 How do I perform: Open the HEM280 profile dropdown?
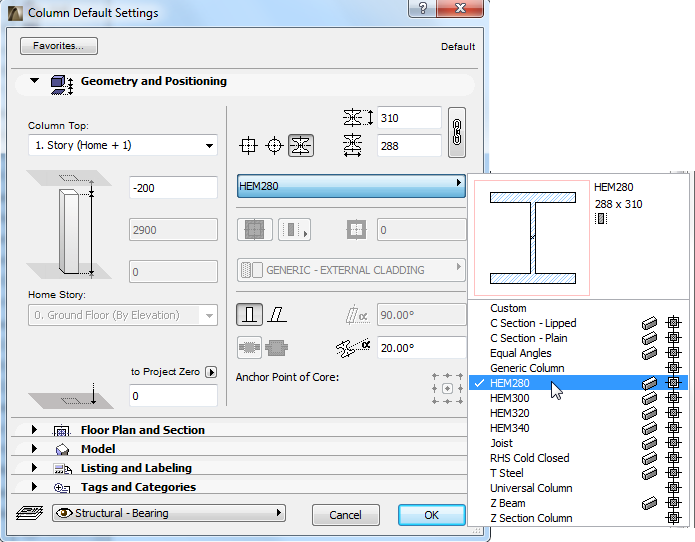point(351,186)
